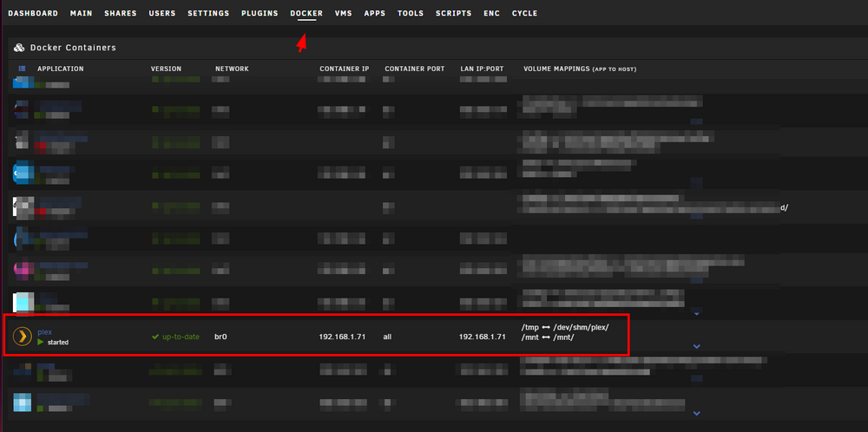Open the plex container name link
Image resolution: width=868 pixels, height=432 pixels.
pos(44,332)
